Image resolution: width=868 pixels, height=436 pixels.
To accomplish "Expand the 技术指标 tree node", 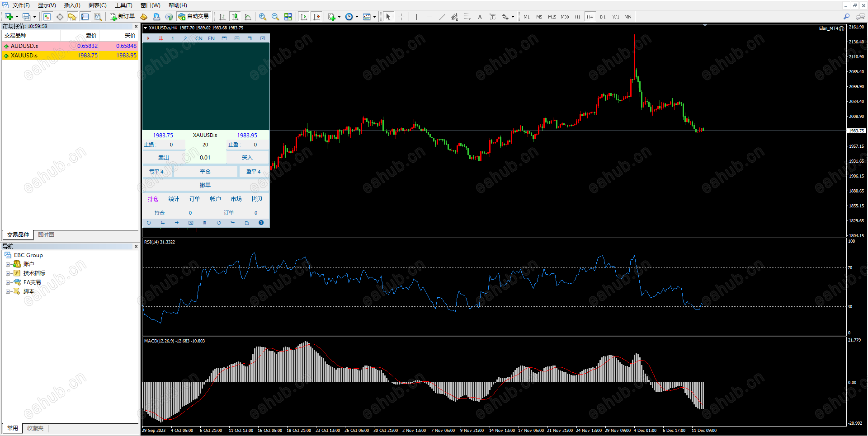I will pos(8,273).
